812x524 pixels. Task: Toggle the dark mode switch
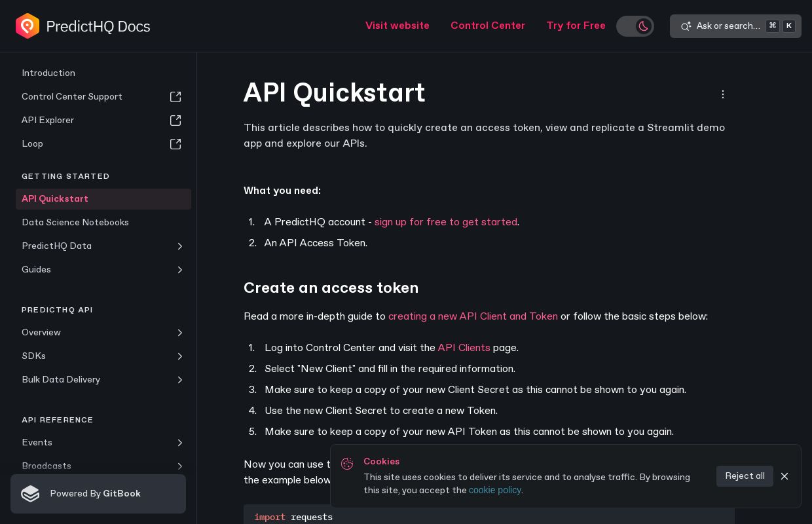coord(635,26)
